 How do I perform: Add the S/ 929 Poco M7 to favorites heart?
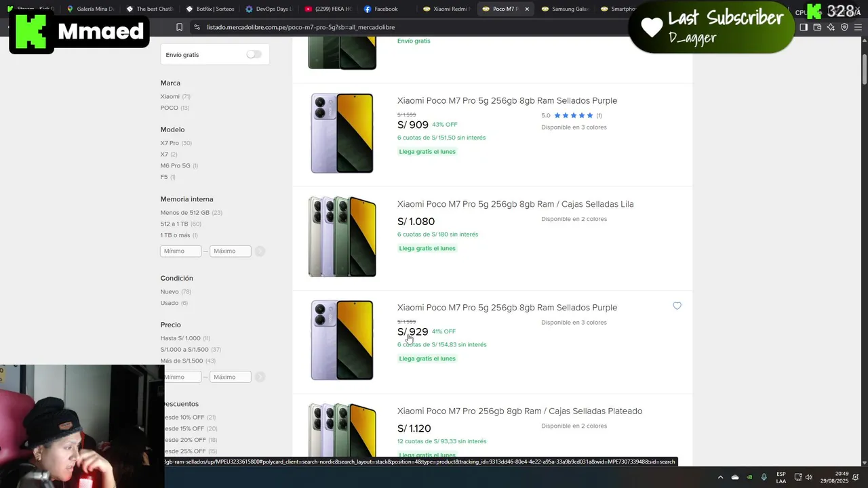[x=677, y=306]
